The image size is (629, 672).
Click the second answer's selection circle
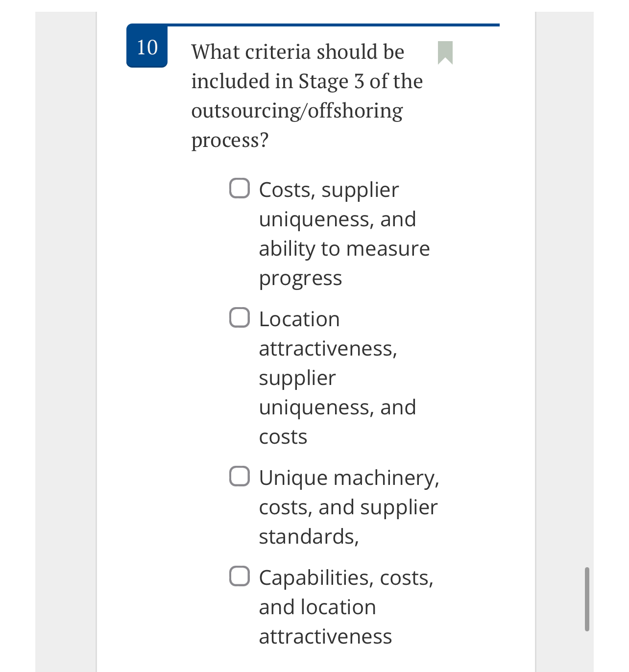(x=240, y=317)
